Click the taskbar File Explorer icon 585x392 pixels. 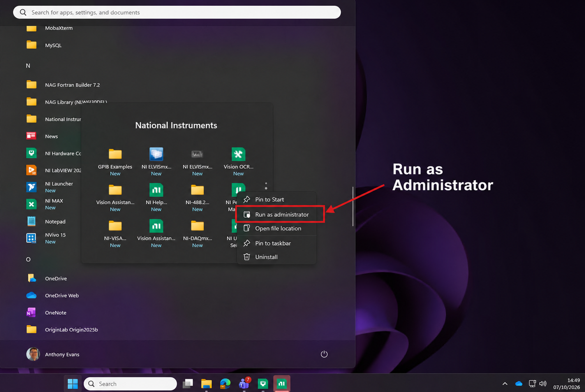[x=207, y=384]
